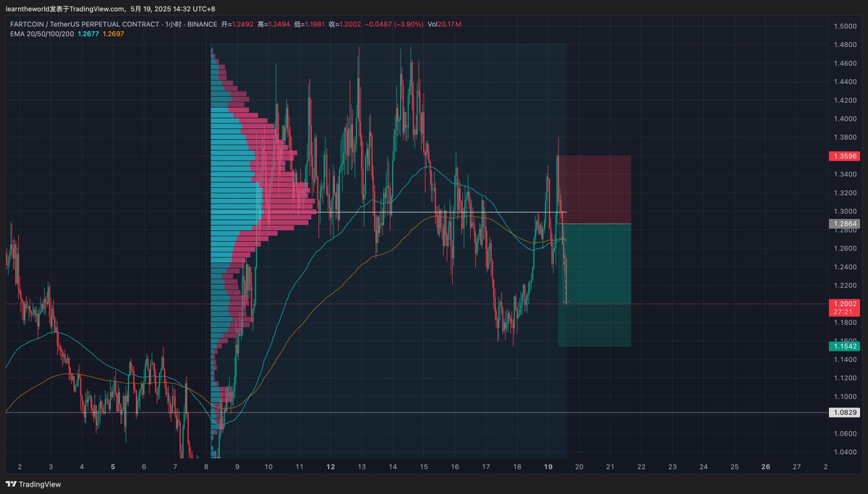Click the 1.4800 price axis tick
The width and height of the screenshot is (868, 494).
click(x=845, y=46)
